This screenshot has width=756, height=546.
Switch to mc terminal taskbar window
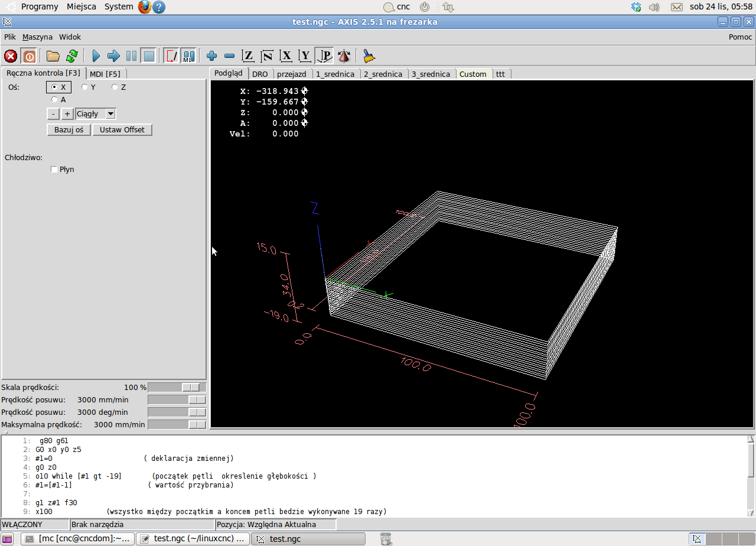pyautogui.click(x=77, y=539)
